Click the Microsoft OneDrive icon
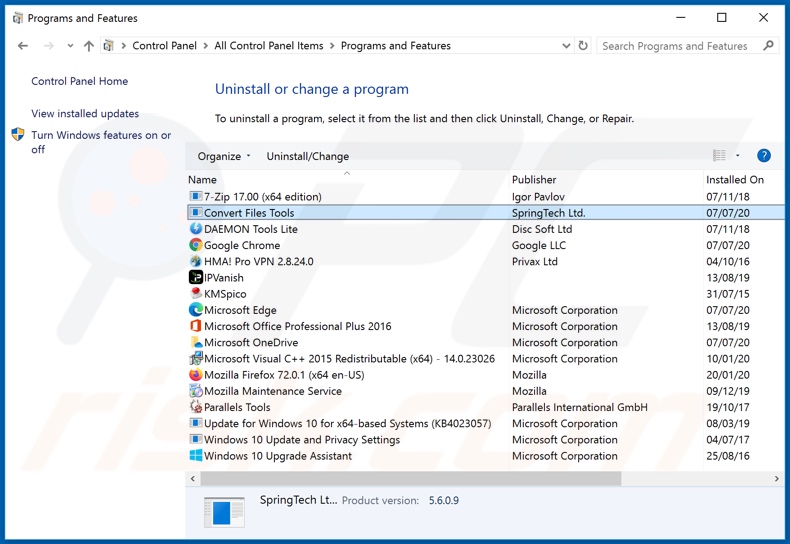 click(195, 342)
